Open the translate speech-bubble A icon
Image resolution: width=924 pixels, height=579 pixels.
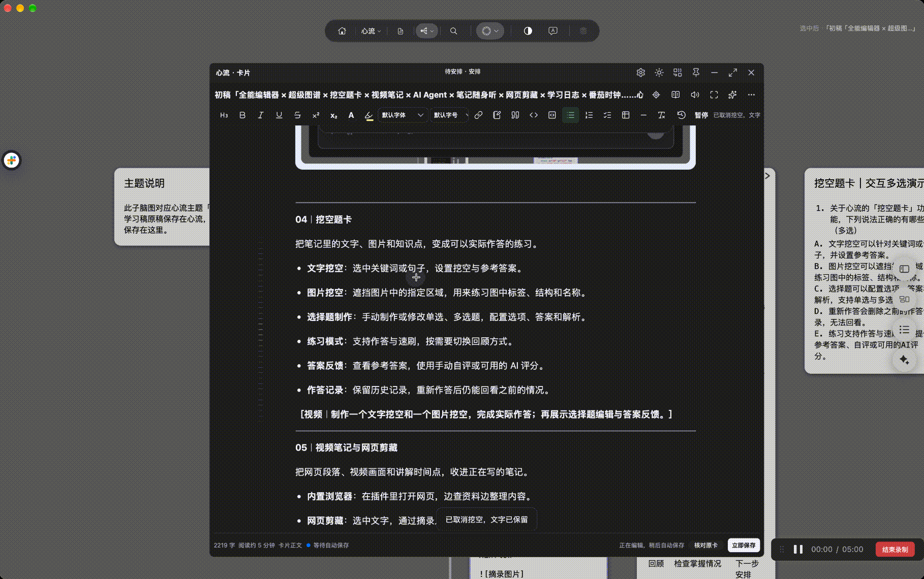553,31
